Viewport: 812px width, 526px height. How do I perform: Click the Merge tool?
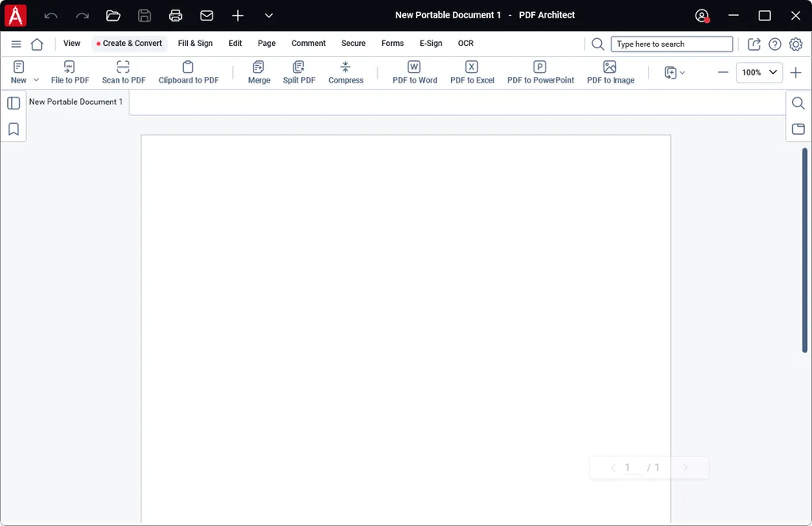[x=259, y=72]
